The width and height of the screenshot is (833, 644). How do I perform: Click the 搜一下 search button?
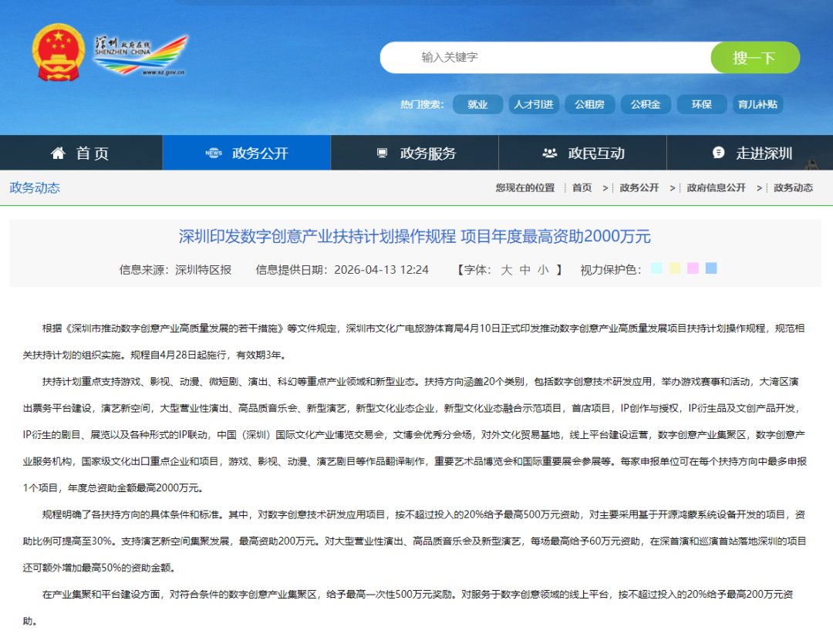755,57
